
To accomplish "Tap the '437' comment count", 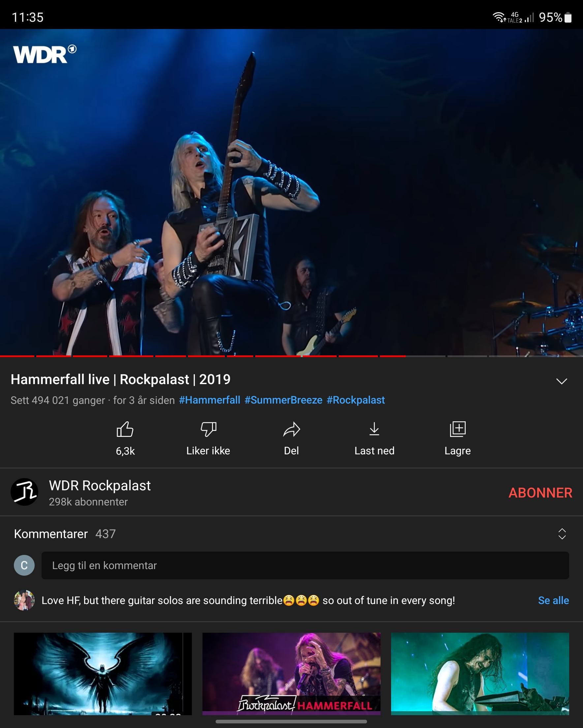I will 106,534.
